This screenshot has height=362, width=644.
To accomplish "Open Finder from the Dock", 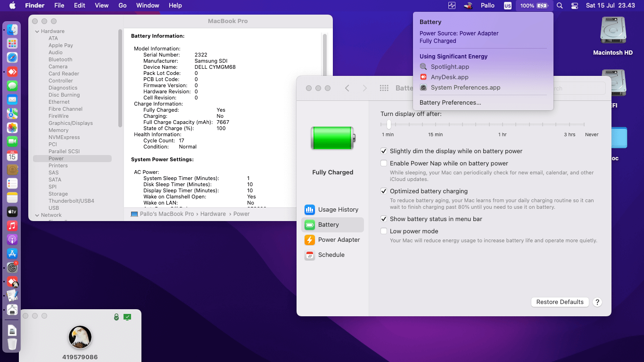I will tap(12, 30).
